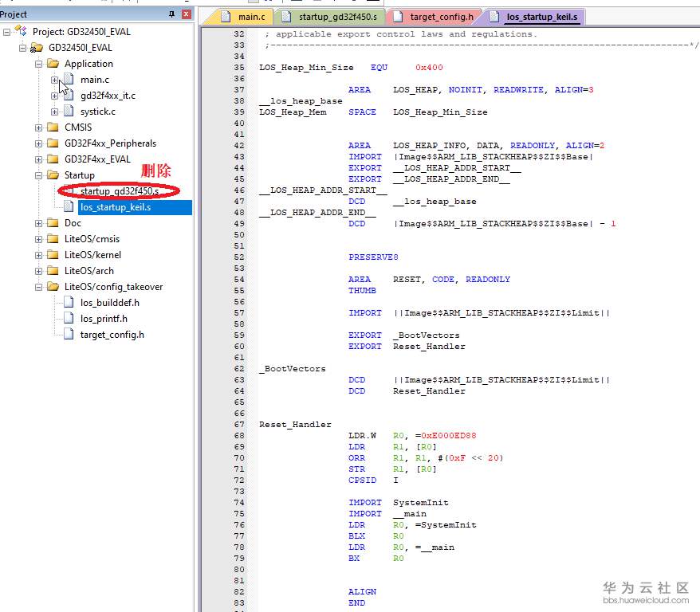The width and height of the screenshot is (700, 612).
Task: Click the los_builddef.h file icon
Action: 69,303
